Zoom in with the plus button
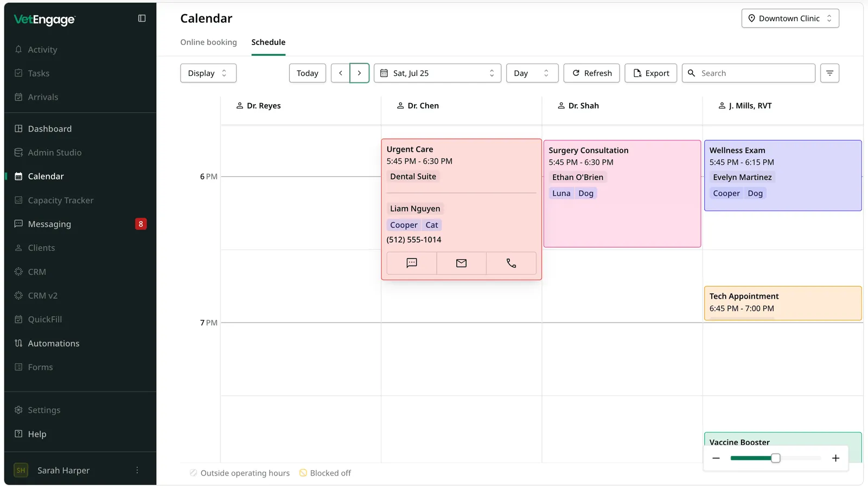Image resolution: width=868 pixels, height=489 pixels. point(835,458)
